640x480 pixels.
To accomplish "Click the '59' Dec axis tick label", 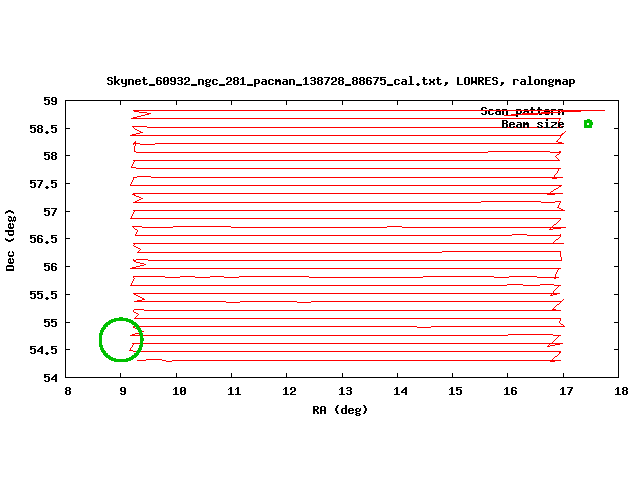I will coord(51,101).
